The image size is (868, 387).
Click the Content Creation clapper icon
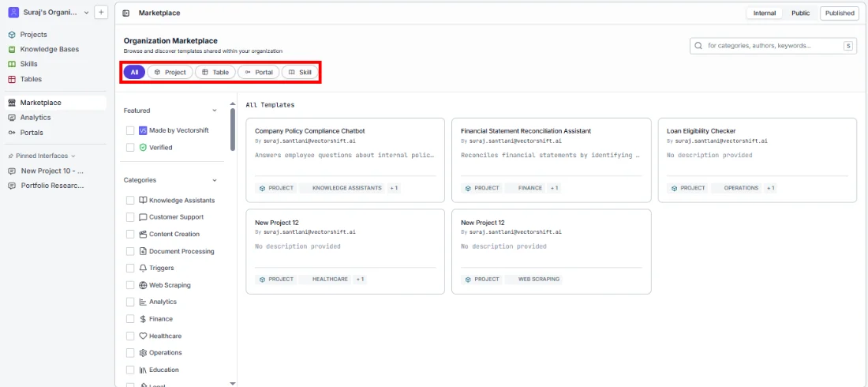tap(143, 234)
